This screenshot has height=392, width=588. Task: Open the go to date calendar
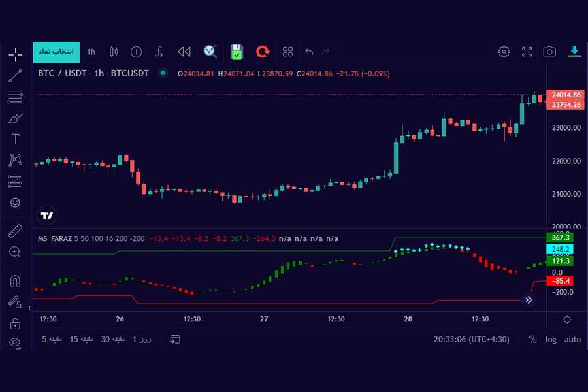tap(175, 340)
